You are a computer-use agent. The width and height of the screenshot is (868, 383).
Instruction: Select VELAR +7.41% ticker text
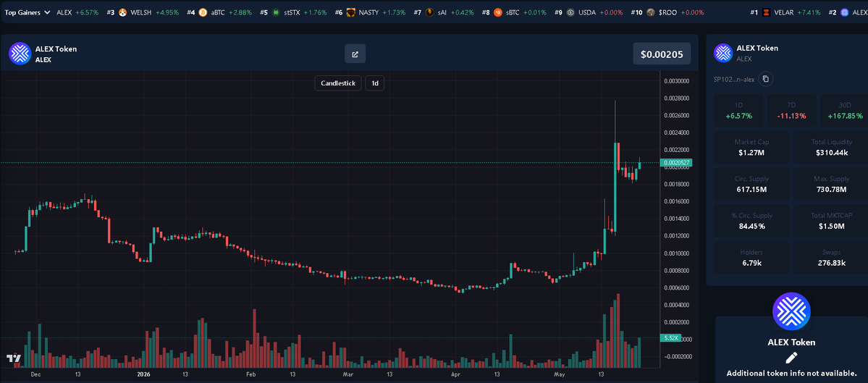point(797,12)
